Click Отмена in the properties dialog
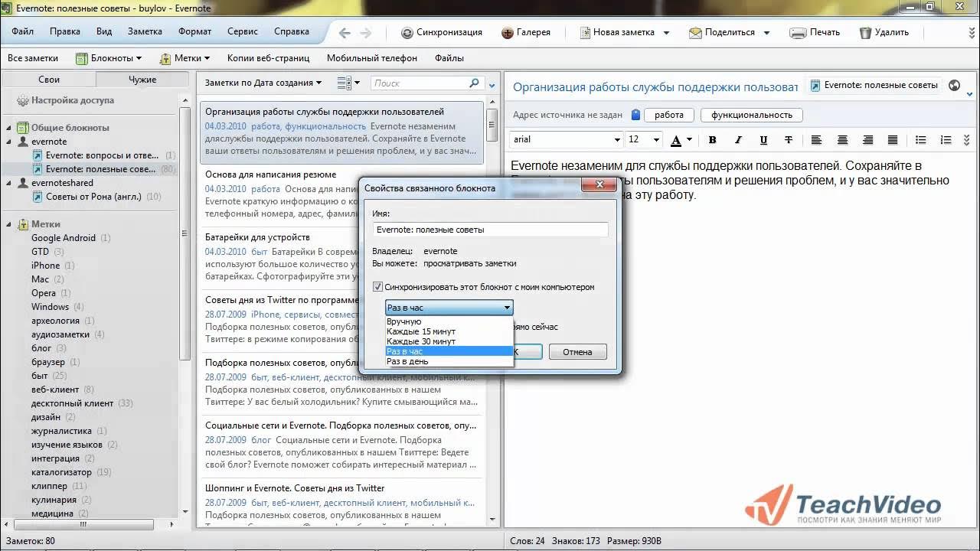980x551 pixels. pyautogui.click(x=577, y=352)
